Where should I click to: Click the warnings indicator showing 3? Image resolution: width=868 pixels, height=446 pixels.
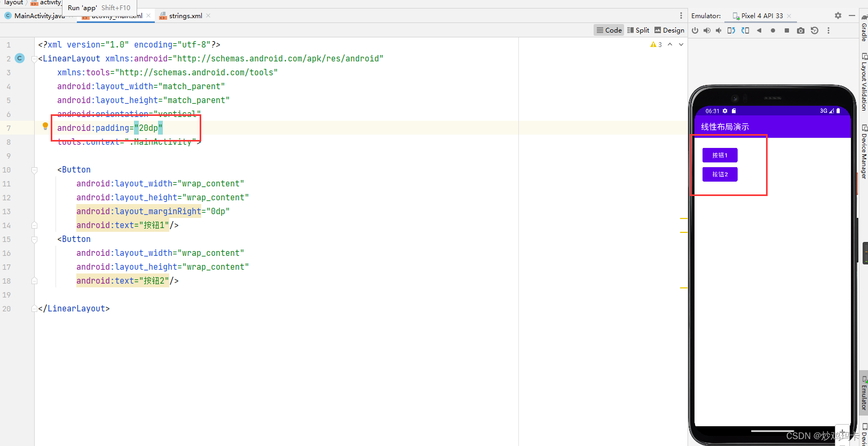click(x=656, y=45)
